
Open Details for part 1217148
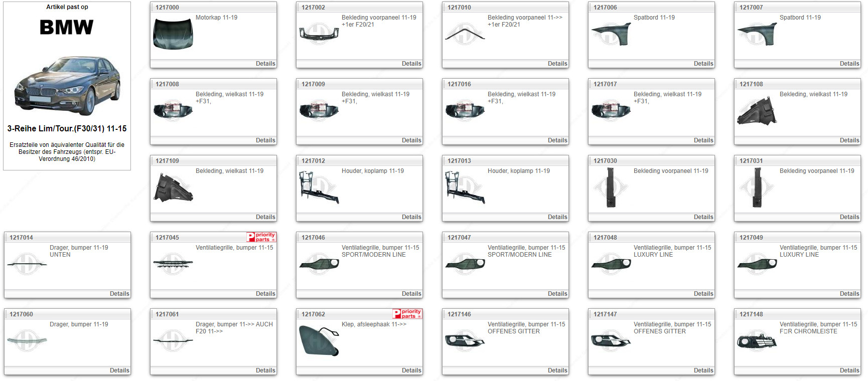(849, 370)
